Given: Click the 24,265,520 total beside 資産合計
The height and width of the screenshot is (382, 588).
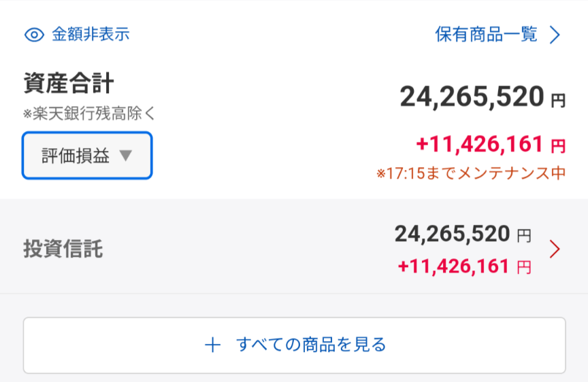Looking at the screenshot, I should tap(472, 97).
